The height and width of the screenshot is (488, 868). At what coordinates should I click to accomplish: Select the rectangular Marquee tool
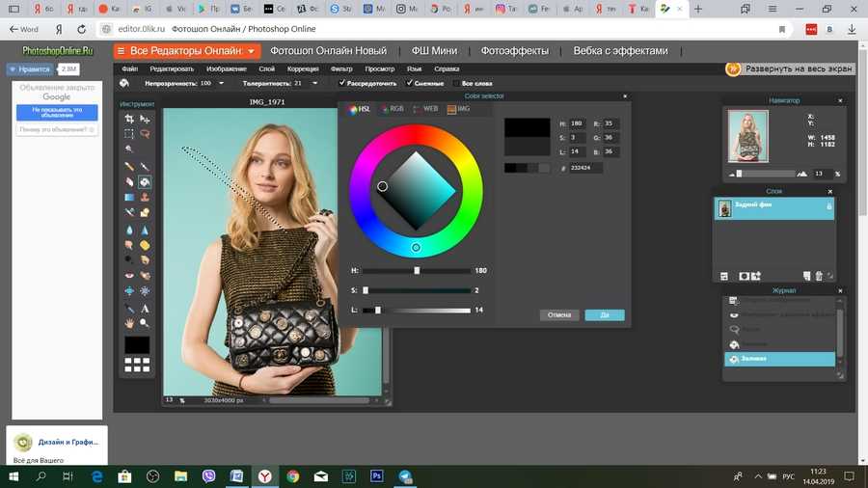click(x=129, y=134)
